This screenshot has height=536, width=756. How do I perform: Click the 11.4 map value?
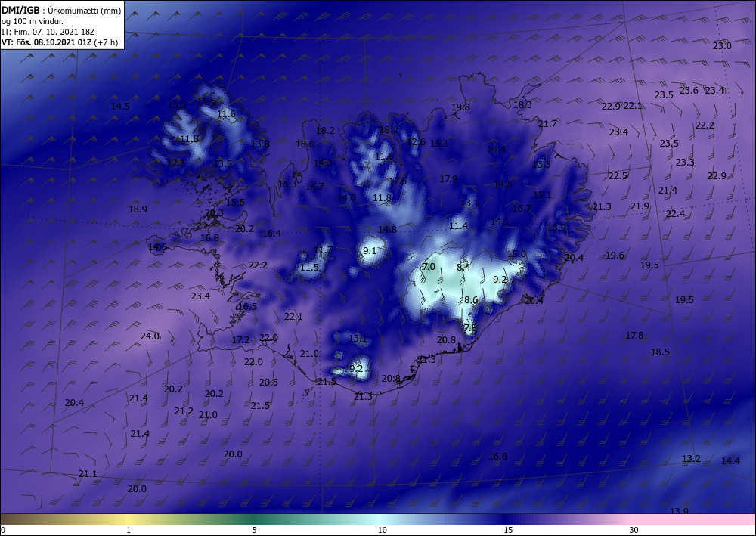[x=459, y=225]
